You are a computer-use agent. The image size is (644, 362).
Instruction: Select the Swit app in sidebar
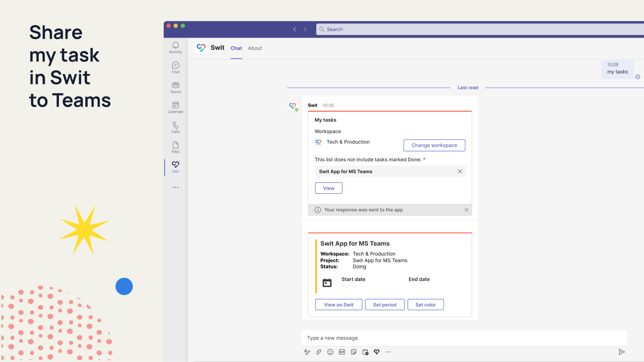175,167
